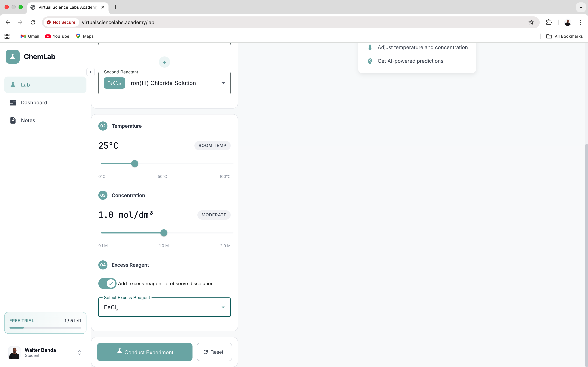Select the Lab sidebar item
588x367 pixels.
pyautogui.click(x=25, y=85)
